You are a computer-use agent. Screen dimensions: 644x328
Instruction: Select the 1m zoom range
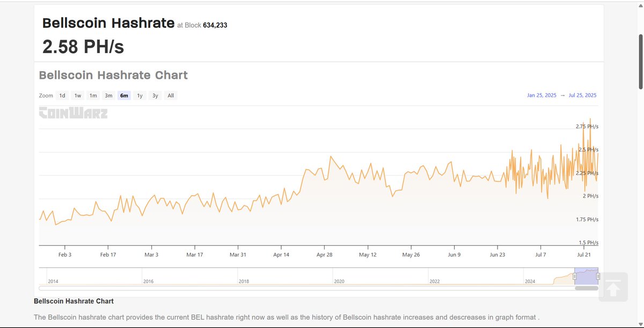pyautogui.click(x=93, y=96)
